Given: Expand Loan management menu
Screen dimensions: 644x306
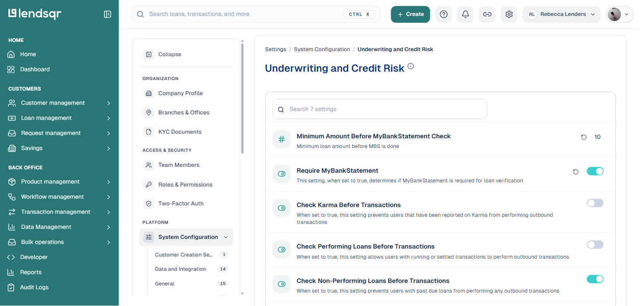Looking at the screenshot, I should point(59,118).
